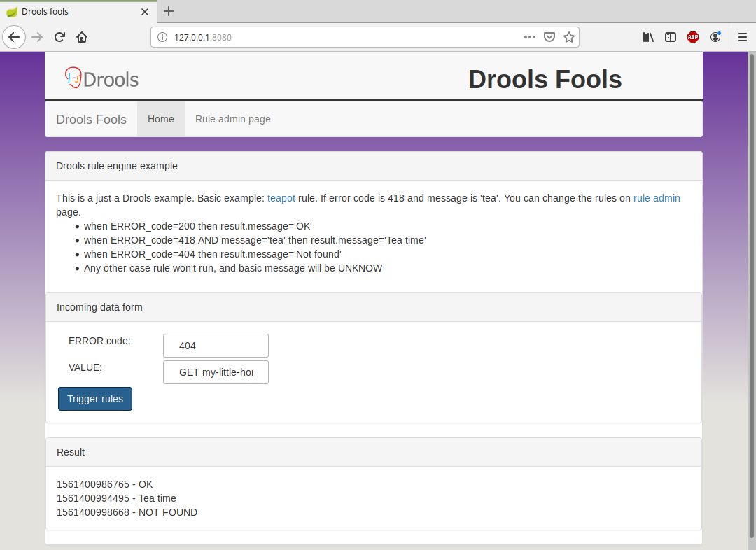This screenshot has height=550, width=756.
Task: Click the 'Drools rule engine example' panel heading
Action: (x=374, y=166)
